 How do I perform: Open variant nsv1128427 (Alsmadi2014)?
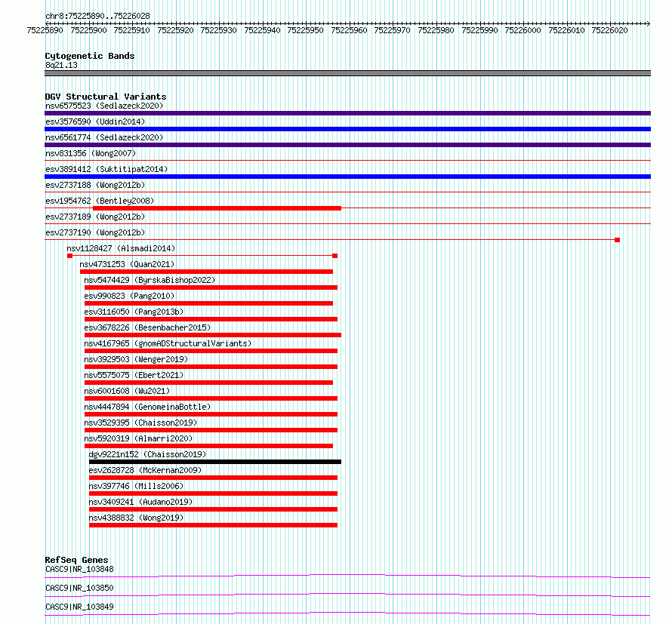121,248
